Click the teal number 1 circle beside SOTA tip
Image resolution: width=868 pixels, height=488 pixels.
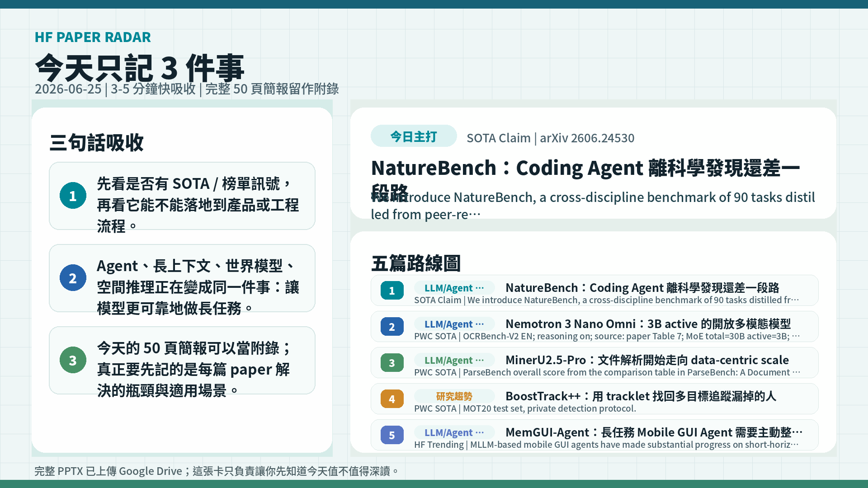[x=73, y=196]
